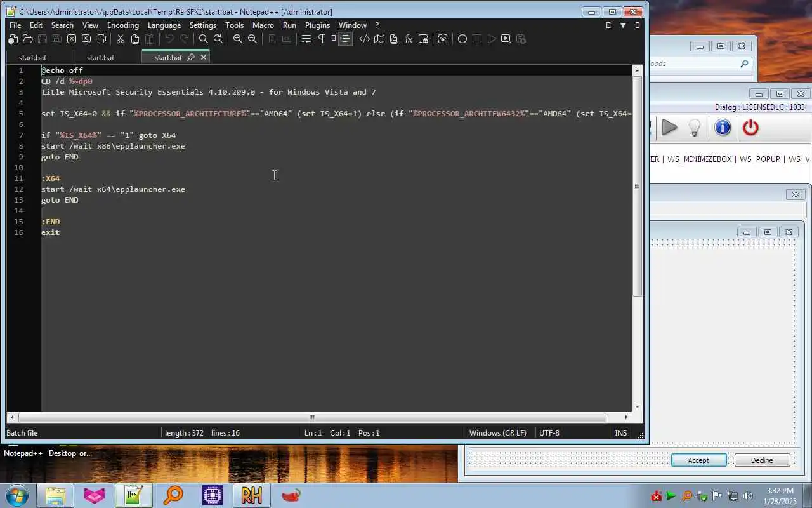Screen dimensions: 812x508
Task: Click the light bulb icon in background window
Action: 695,128
